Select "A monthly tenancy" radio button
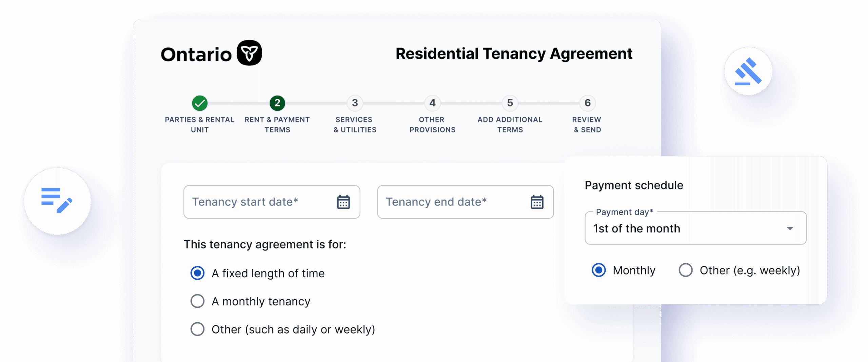Viewport: 868px width, 362px height. [198, 301]
